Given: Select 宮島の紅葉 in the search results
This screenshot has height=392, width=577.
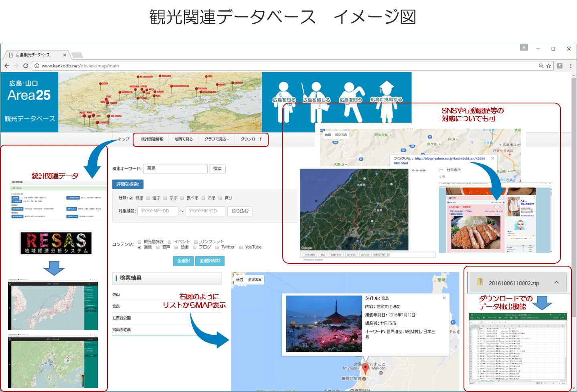Looking at the screenshot, I should [121, 329].
